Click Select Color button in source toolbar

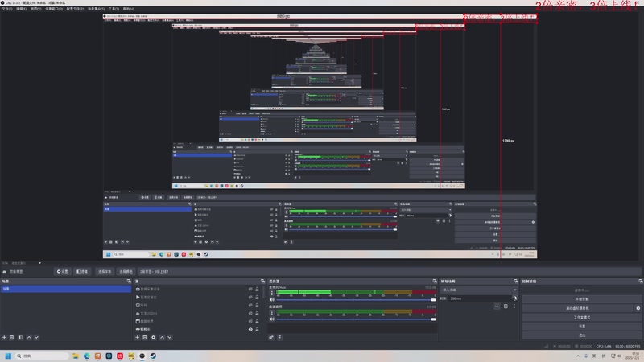(126, 271)
